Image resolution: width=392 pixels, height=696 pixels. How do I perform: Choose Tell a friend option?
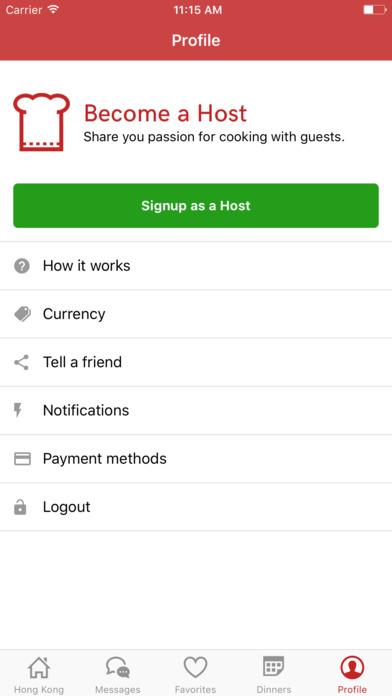coord(196,362)
